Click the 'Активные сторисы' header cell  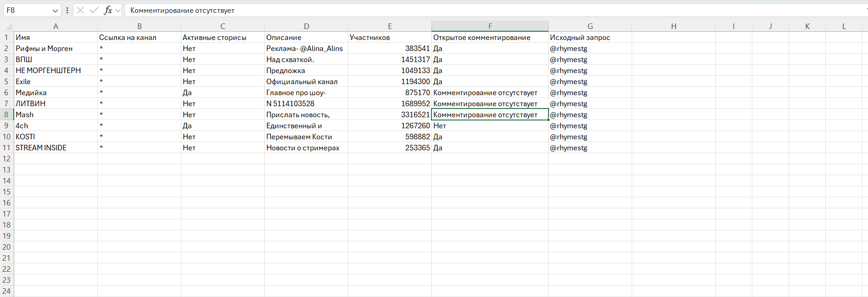[223, 37]
